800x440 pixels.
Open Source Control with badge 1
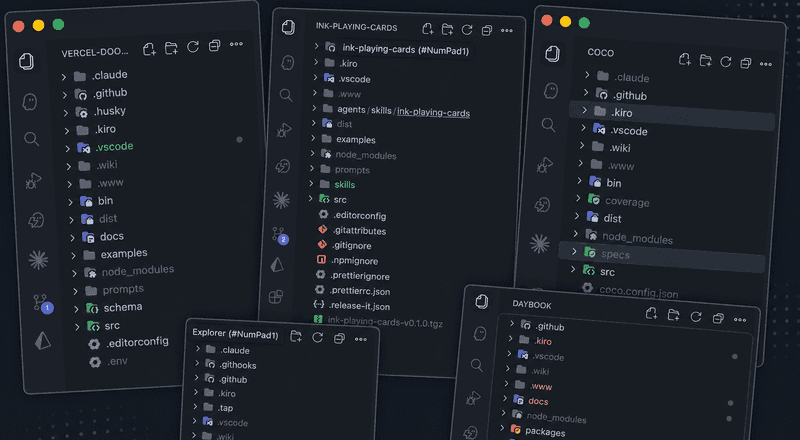43,303
